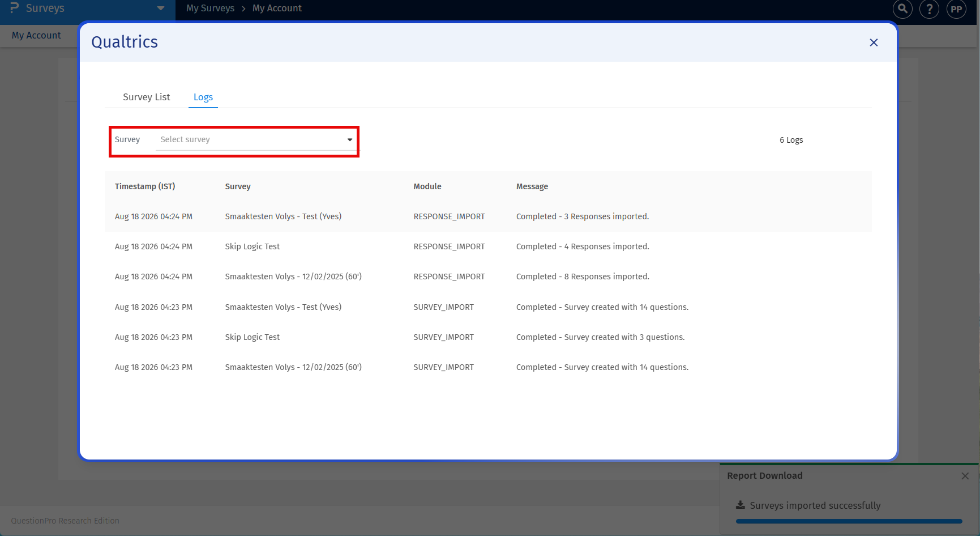The width and height of the screenshot is (980, 536).
Task: Open the search icon in top bar
Action: pos(902,9)
